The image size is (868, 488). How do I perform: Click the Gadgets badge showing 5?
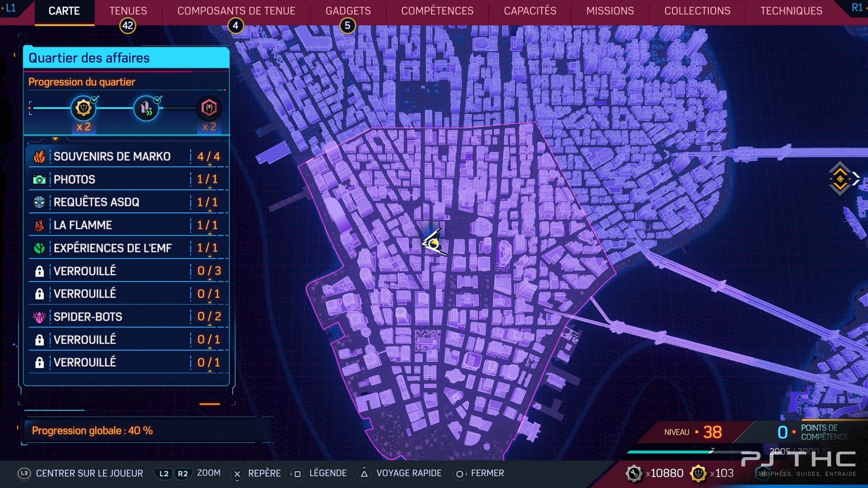pyautogui.click(x=347, y=26)
